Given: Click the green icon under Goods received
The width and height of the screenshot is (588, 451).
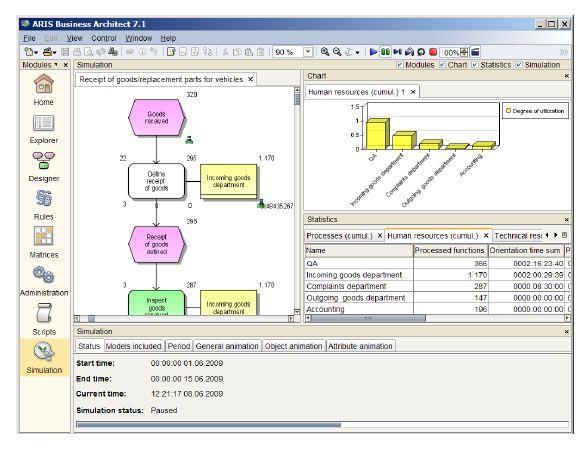Looking at the screenshot, I should pyautogui.click(x=189, y=139).
